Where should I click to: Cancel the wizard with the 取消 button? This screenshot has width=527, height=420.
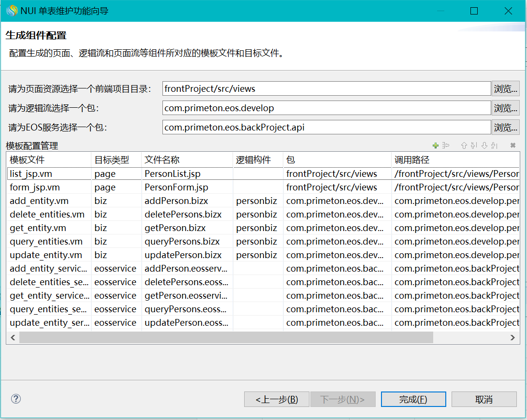[x=483, y=399]
